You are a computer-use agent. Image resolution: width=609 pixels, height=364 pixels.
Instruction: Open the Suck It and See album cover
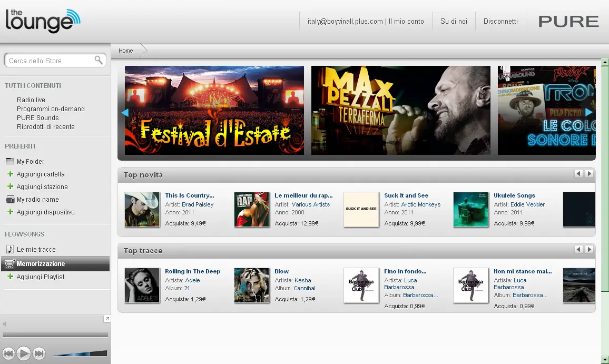(x=361, y=209)
